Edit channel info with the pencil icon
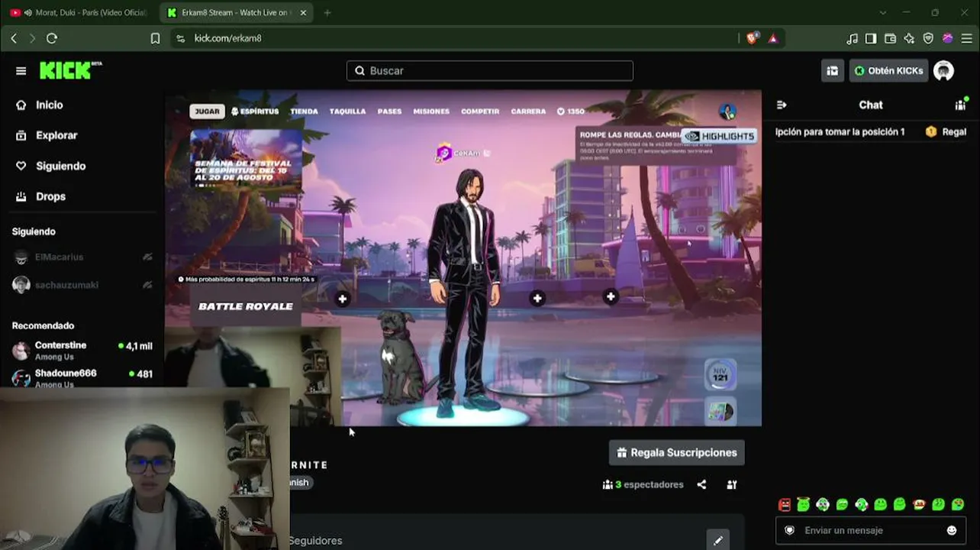The image size is (980, 550). [717, 541]
